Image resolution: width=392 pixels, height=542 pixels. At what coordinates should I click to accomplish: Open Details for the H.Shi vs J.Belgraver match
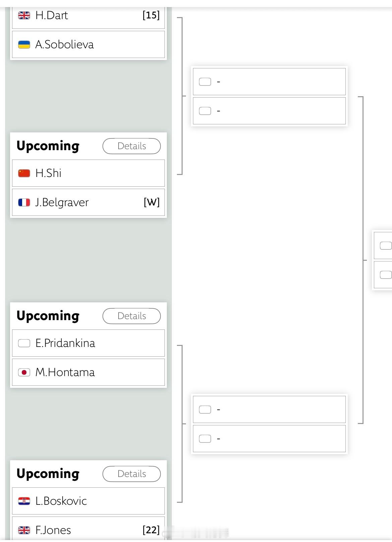[132, 146]
